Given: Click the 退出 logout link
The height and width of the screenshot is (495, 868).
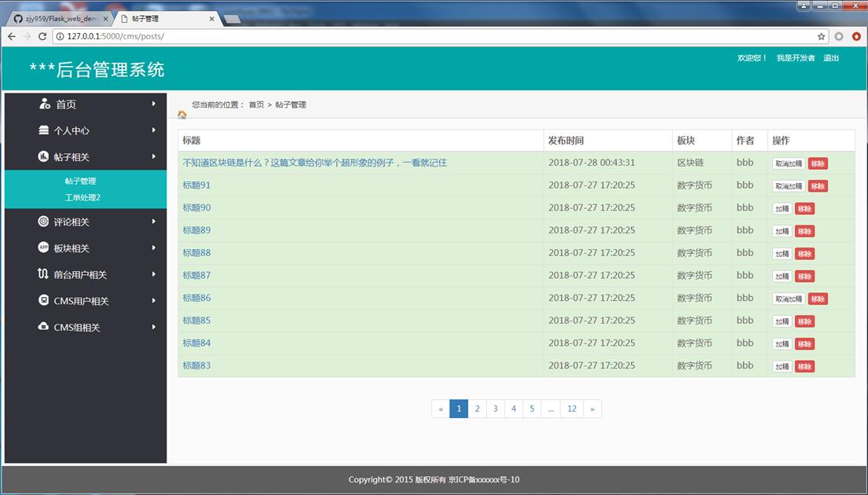Looking at the screenshot, I should click(x=831, y=57).
